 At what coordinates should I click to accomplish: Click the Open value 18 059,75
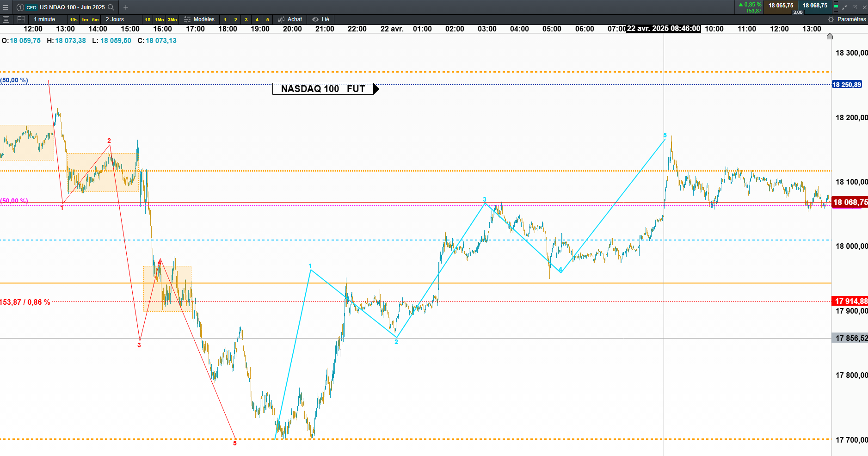tap(25, 41)
